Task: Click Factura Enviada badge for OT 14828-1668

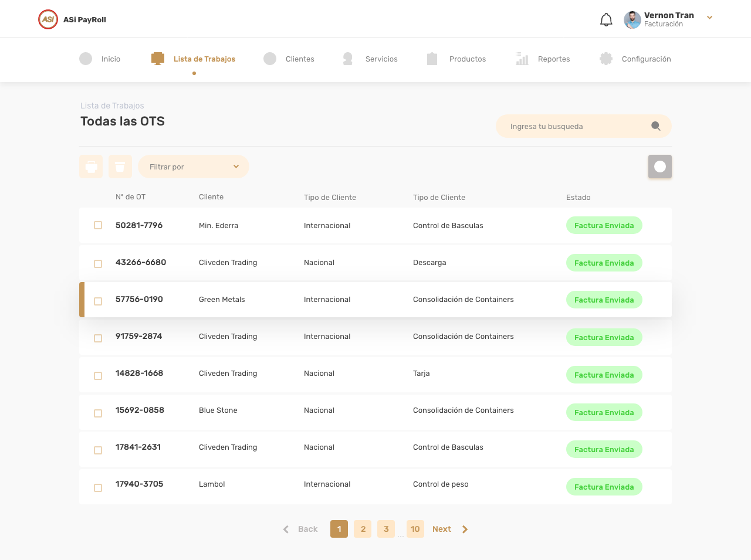Action: pyautogui.click(x=604, y=375)
